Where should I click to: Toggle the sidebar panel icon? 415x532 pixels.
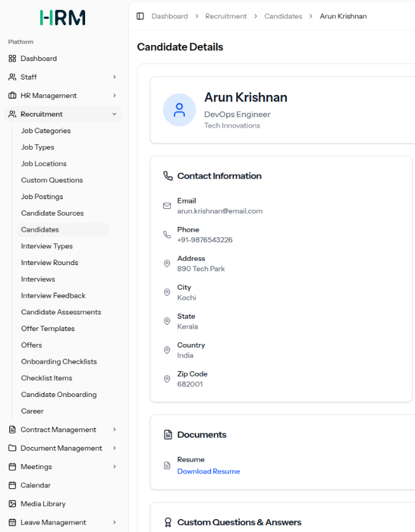click(x=140, y=16)
